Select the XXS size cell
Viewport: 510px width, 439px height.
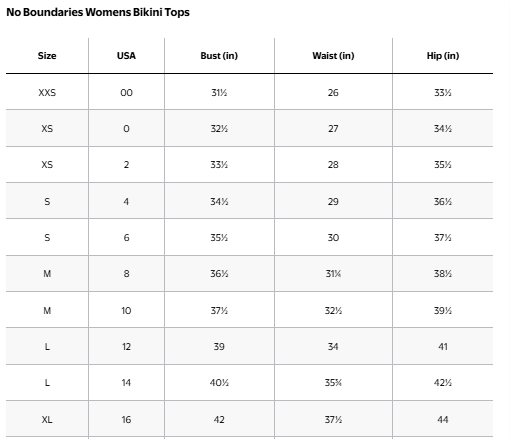(x=47, y=92)
